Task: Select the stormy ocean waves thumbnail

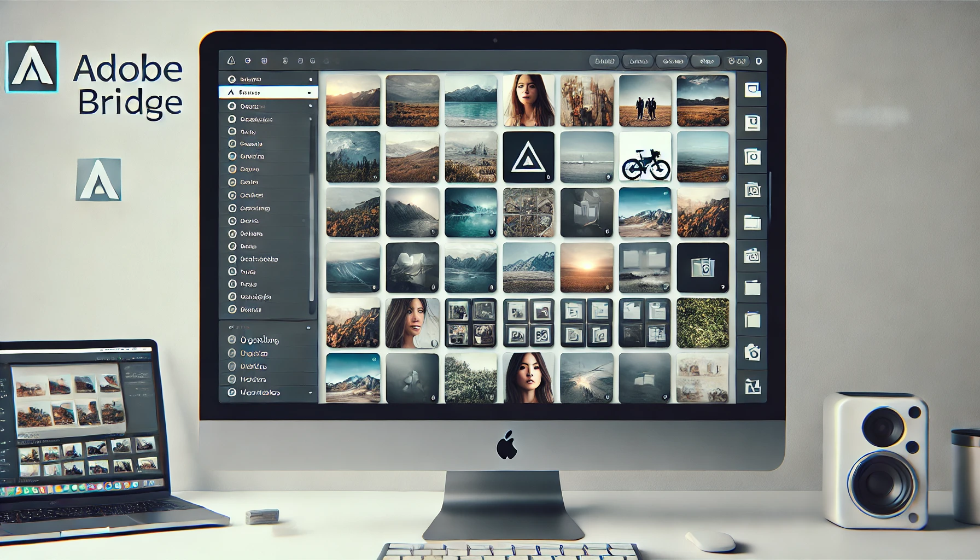Action: pyautogui.click(x=353, y=267)
